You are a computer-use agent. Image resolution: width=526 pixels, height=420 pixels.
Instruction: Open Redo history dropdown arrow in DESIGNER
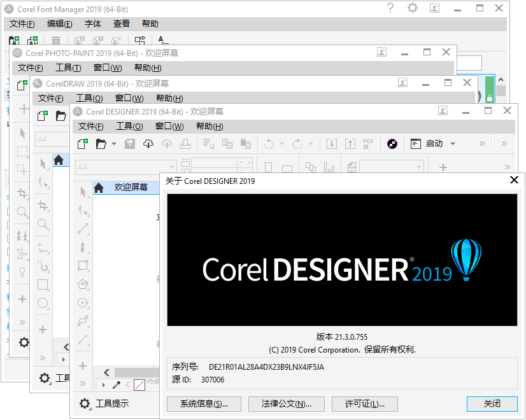coord(311,144)
